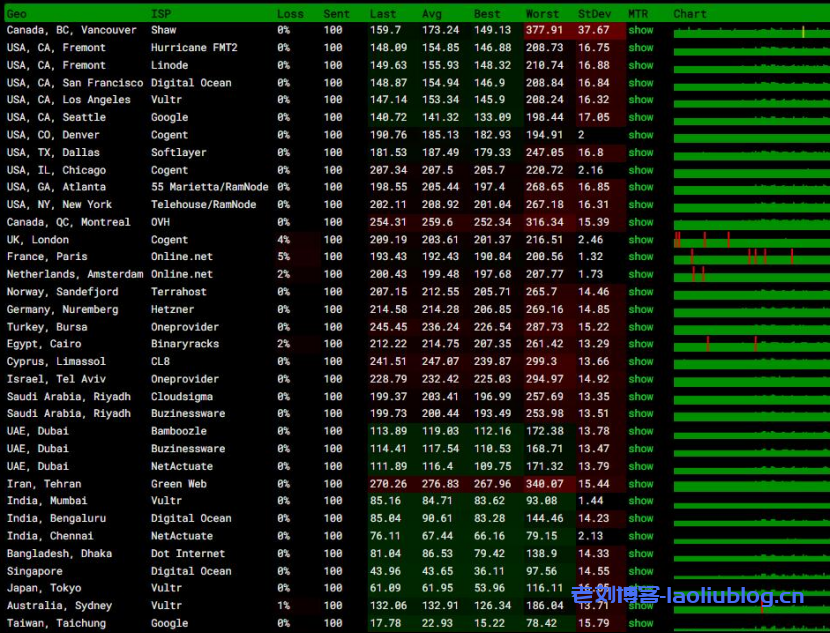Open show link for Taichung Google row
Image resolution: width=830 pixels, height=633 pixels.
tap(641, 623)
